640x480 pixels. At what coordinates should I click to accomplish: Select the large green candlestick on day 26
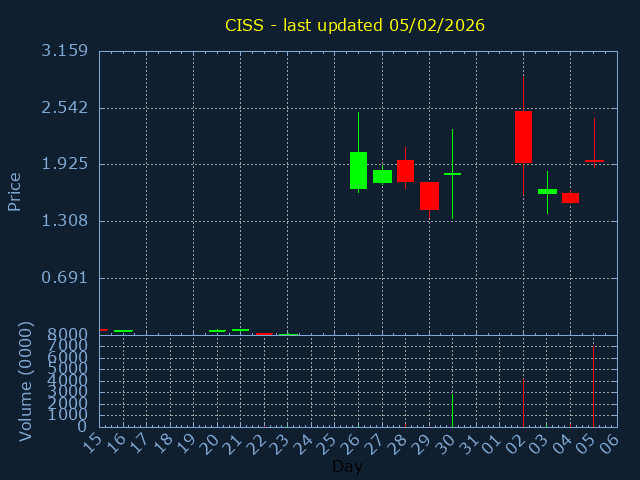pyautogui.click(x=358, y=170)
